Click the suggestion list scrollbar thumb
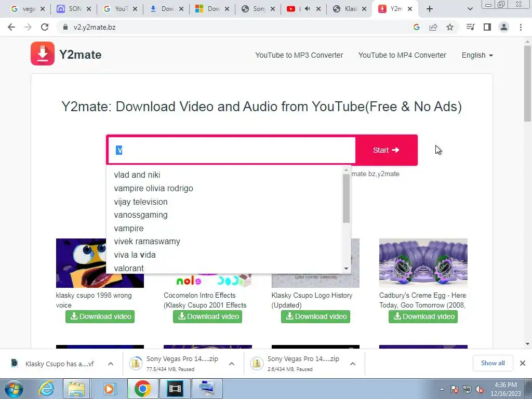Screen dimensions: 532x399 click(x=346, y=198)
